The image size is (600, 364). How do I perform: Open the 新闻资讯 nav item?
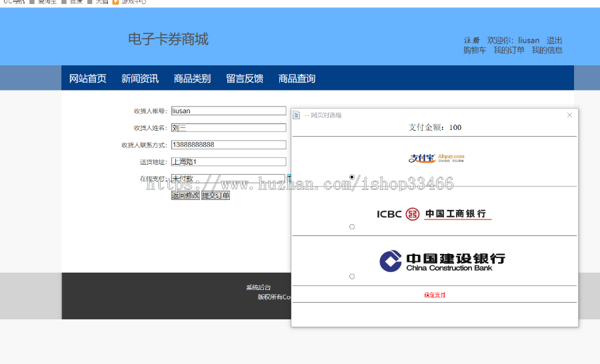pos(140,79)
